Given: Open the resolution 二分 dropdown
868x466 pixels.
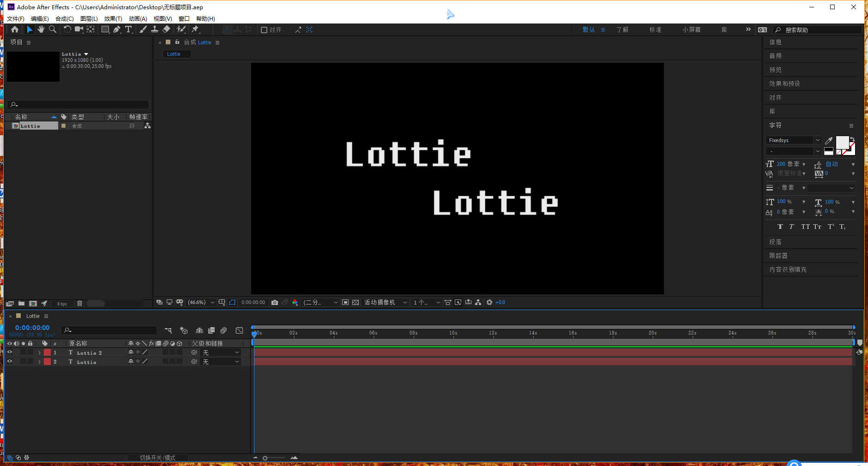Looking at the screenshot, I should pyautogui.click(x=320, y=303).
